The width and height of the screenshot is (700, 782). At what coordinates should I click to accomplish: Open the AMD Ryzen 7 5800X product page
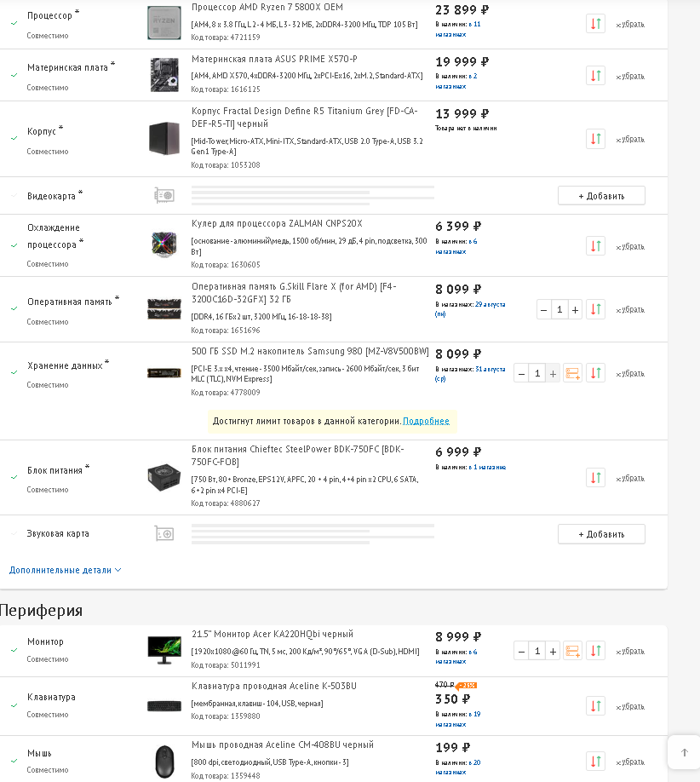[x=267, y=8]
